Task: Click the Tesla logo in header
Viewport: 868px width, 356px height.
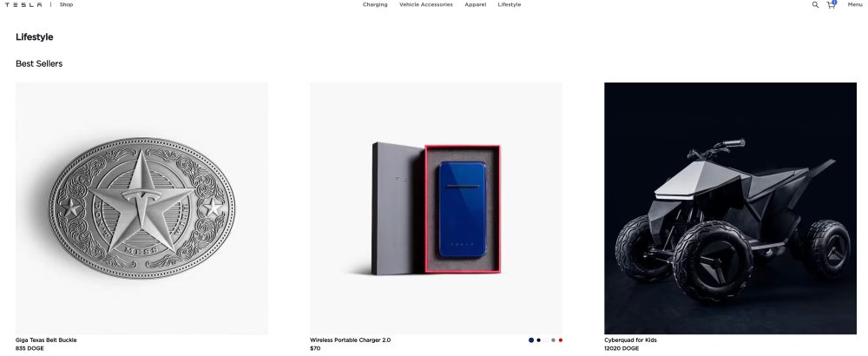Action: [x=23, y=4]
